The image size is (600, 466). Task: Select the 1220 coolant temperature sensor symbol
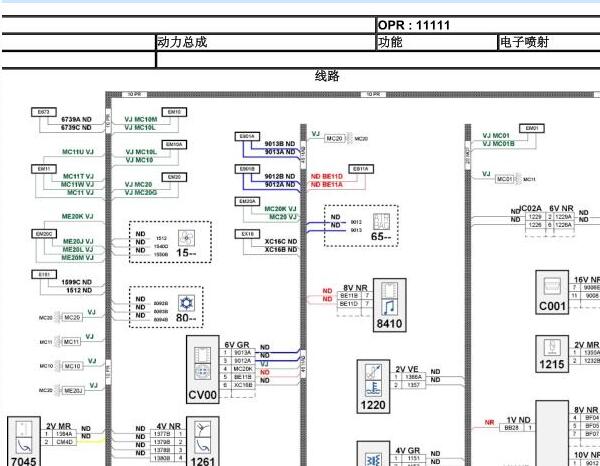tap(373, 386)
